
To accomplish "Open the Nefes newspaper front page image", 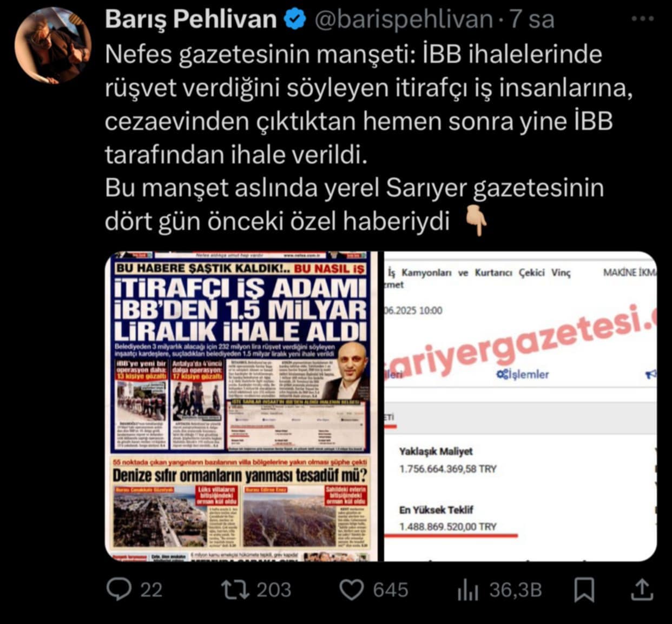I will click(x=242, y=406).
